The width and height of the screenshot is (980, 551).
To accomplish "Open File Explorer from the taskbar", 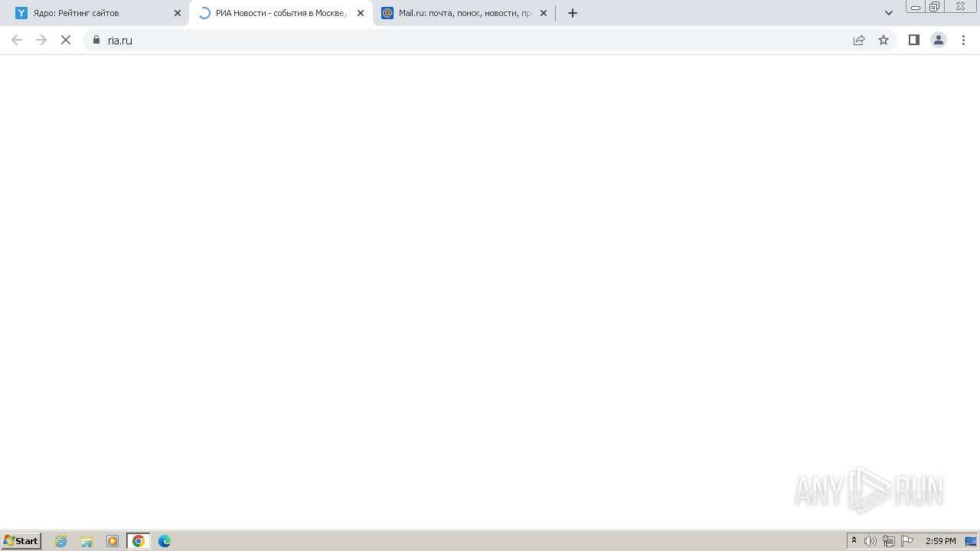I will point(87,541).
